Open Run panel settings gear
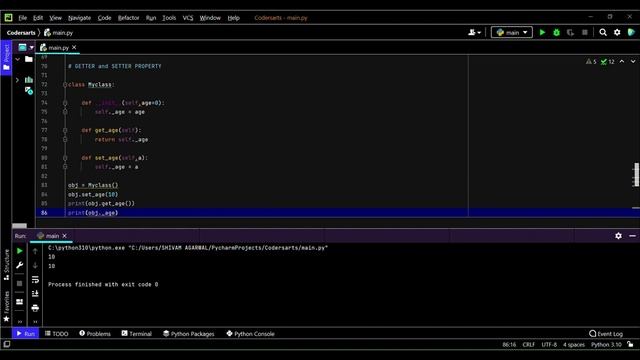Image resolution: width=640 pixels, height=360 pixels. click(x=618, y=236)
